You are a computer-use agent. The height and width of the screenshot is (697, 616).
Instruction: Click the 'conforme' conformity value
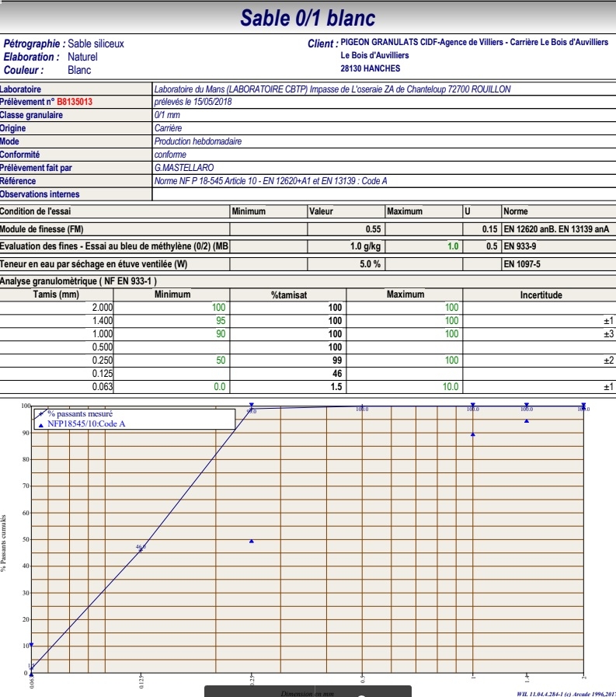click(170, 155)
